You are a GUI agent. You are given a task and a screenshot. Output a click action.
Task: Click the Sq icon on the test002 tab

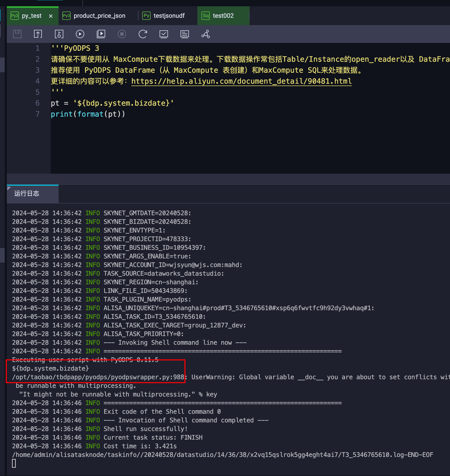[x=206, y=16]
